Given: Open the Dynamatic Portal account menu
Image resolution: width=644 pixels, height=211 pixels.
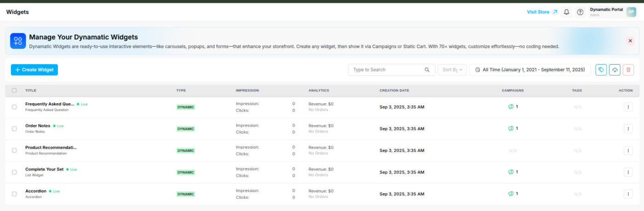Looking at the screenshot, I should 612,12.
